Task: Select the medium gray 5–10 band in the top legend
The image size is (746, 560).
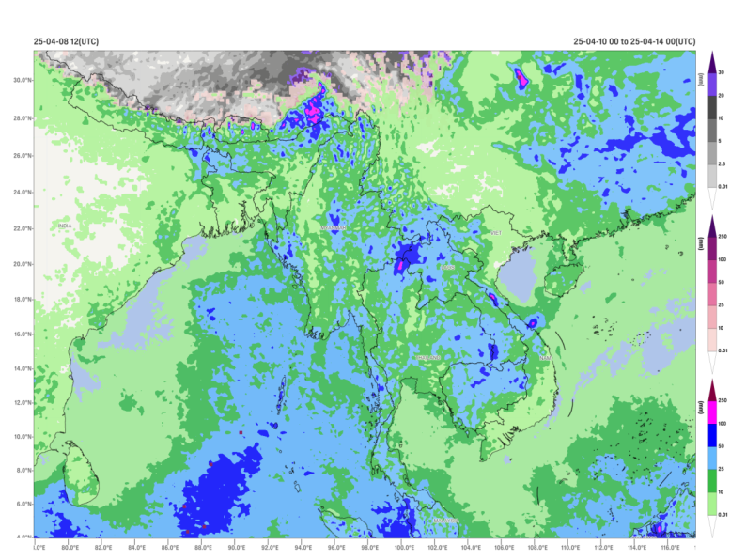Action: click(712, 131)
